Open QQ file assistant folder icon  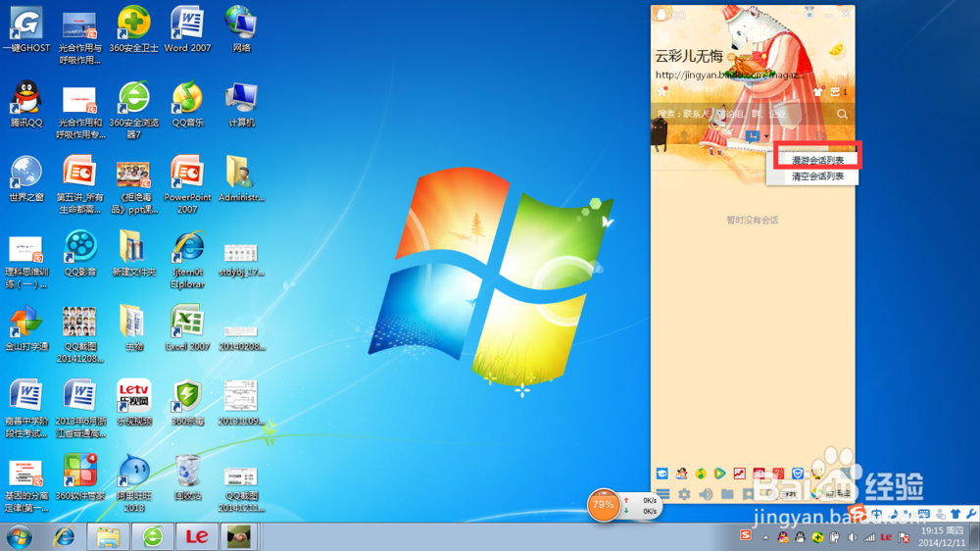click(727, 494)
